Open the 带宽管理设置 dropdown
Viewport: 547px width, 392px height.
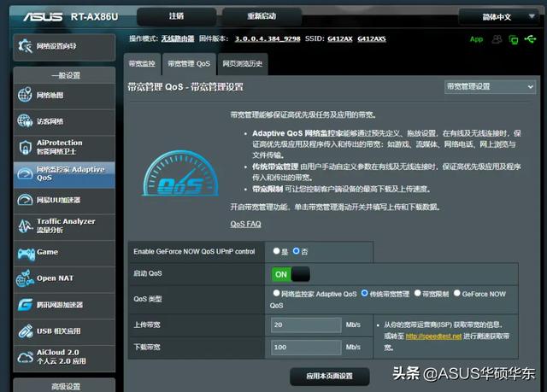490,87
